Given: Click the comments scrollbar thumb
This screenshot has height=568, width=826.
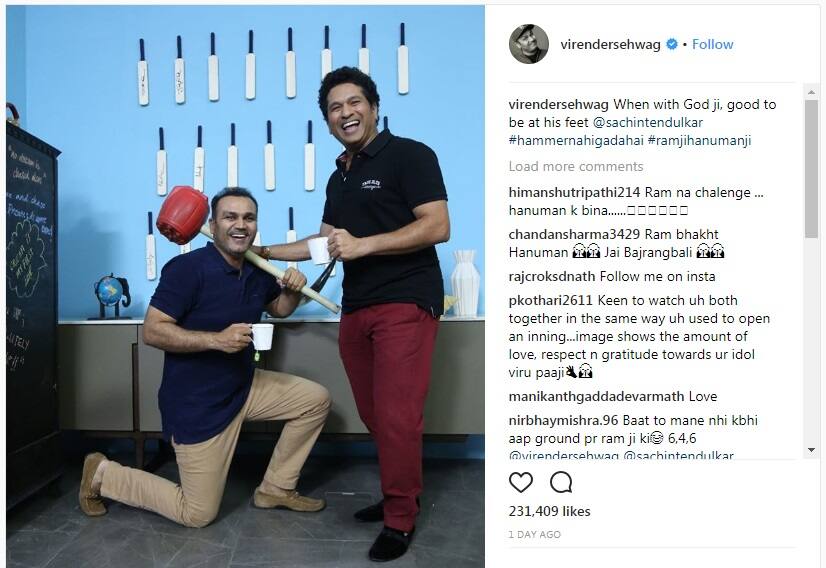Looking at the screenshot, I should [811, 169].
